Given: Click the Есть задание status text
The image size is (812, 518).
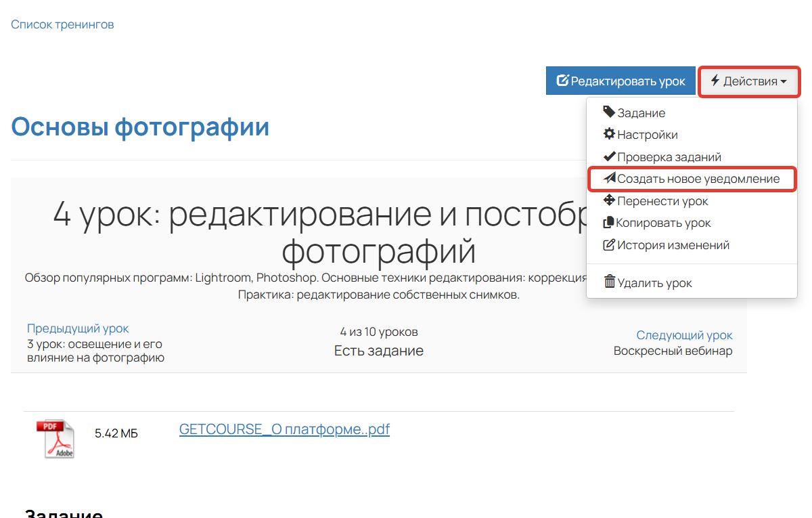Looking at the screenshot, I should (x=379, y=351).
